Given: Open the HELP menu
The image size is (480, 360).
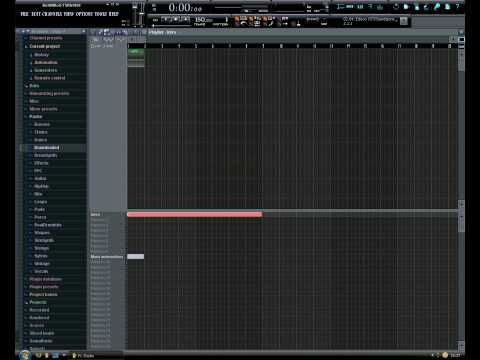Looking at the screenshot, I should (114, 14).
